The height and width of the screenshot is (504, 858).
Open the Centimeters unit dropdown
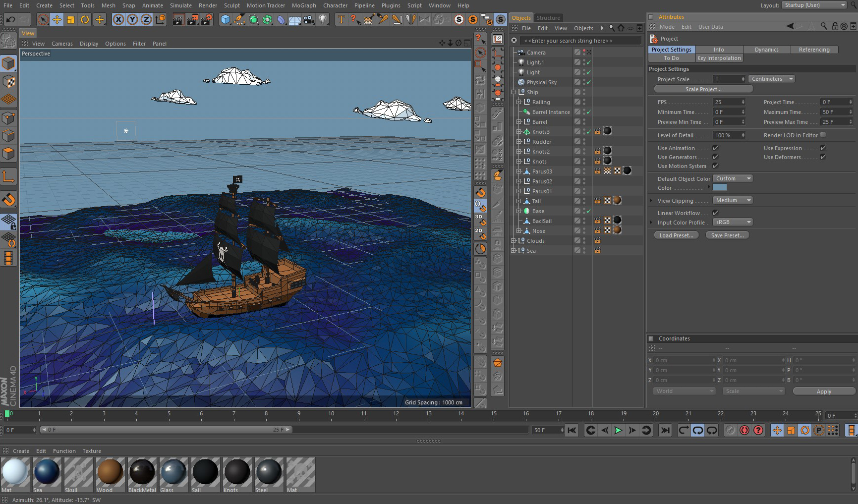(771, 79)
